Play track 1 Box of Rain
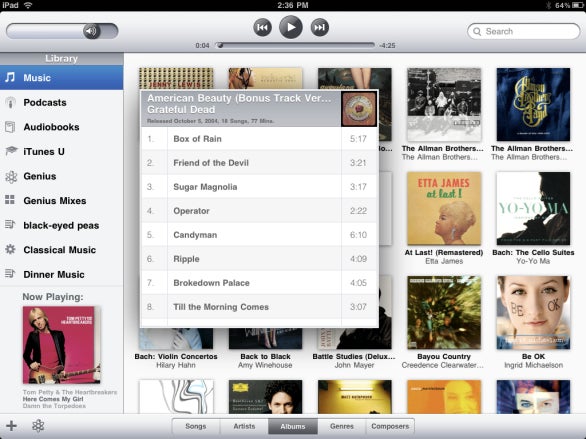Viewport: 586px width, 439px height. (259, 139)
